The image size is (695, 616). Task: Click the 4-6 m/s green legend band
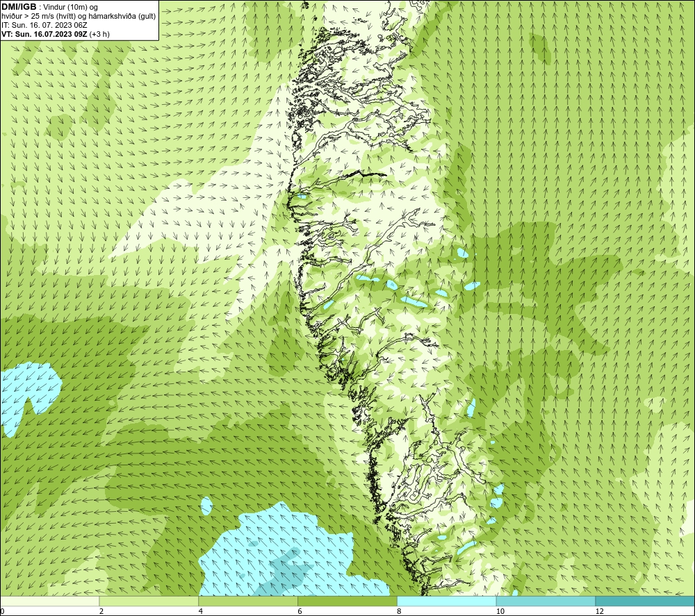tap(248, 601)
